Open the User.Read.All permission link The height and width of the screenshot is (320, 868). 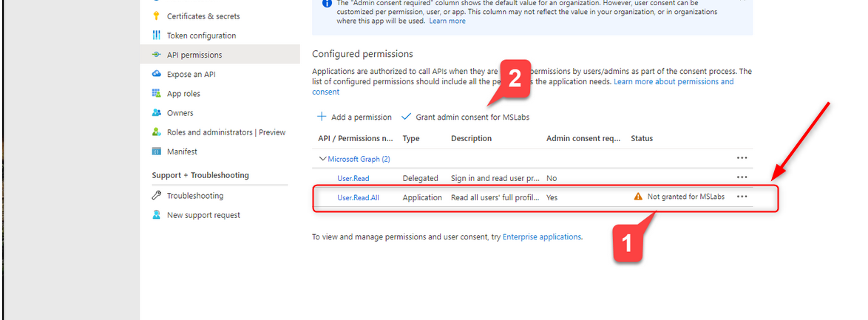click(x=358, y=197)
